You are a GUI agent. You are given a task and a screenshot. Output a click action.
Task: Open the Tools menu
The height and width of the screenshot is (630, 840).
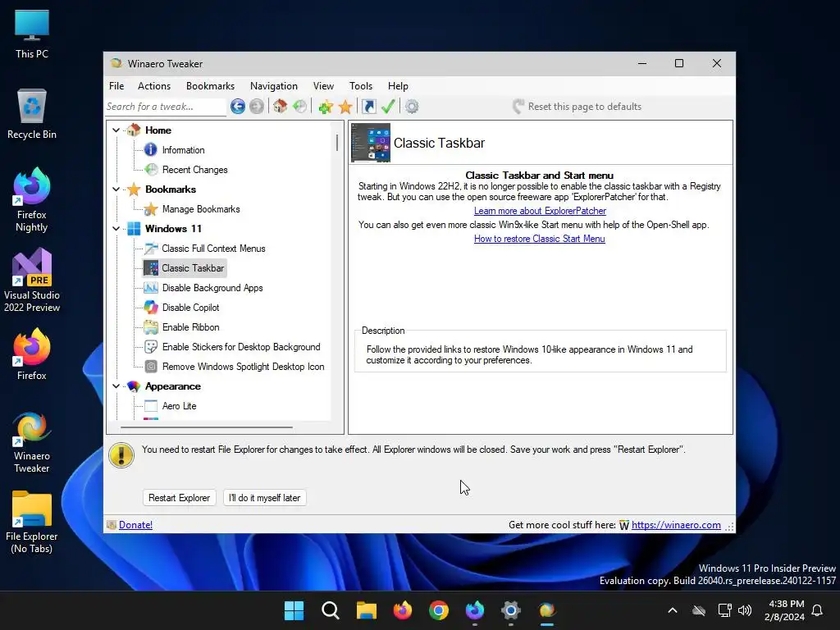point(361,85)
